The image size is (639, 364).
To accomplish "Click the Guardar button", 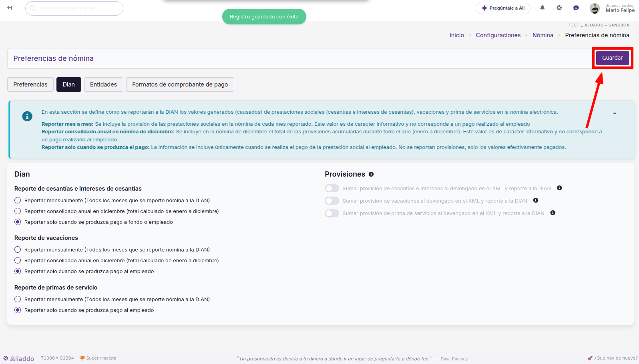I will (613, 58).
